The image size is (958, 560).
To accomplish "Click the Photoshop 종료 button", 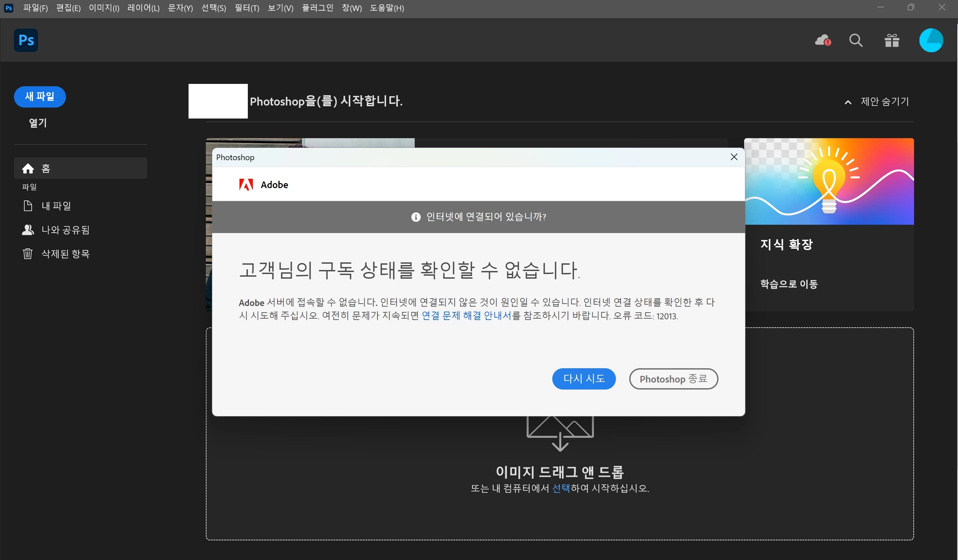I will pyautogui.click(x=673, y=379).
